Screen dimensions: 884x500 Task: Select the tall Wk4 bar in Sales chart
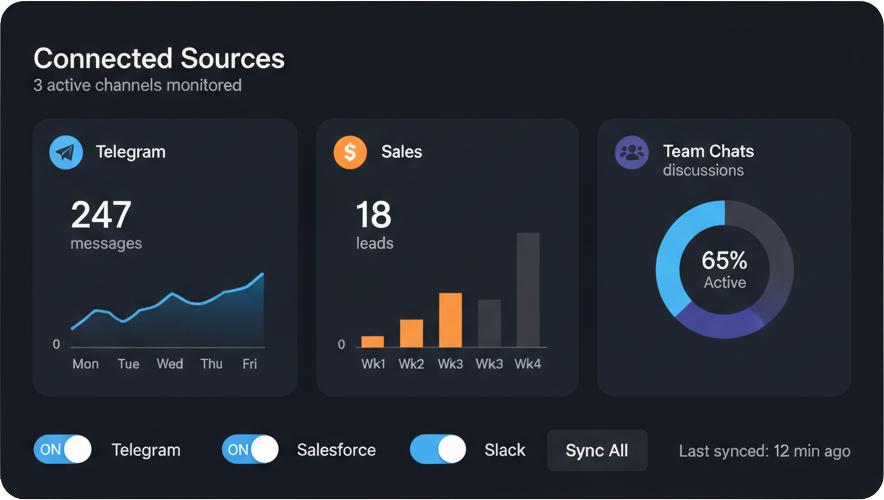tap(528, 290)
